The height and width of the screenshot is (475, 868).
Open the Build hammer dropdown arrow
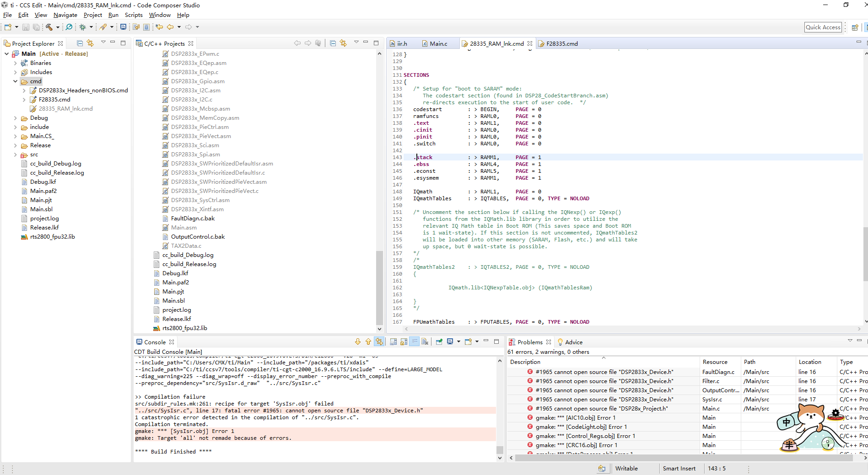tap(58, 27)
